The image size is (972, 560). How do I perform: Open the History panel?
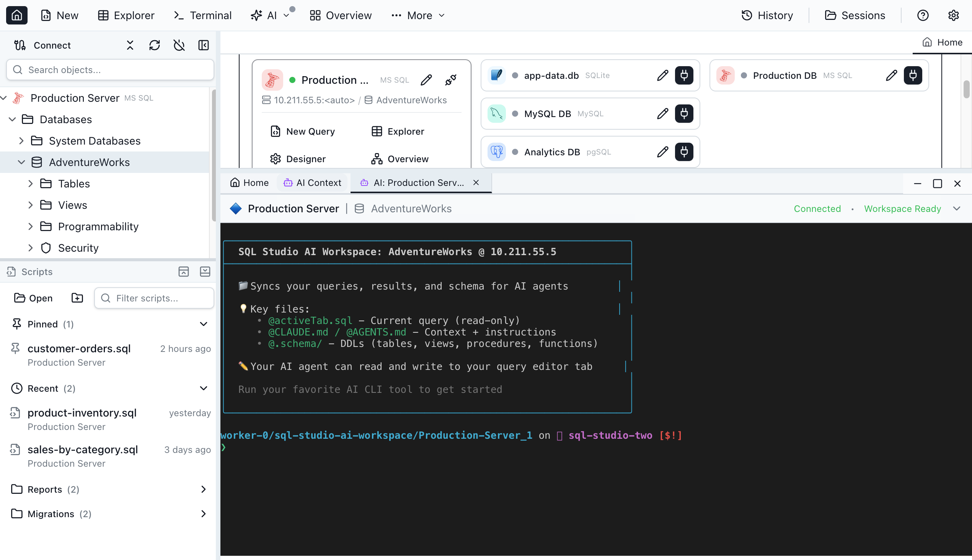tap(768, 15)
